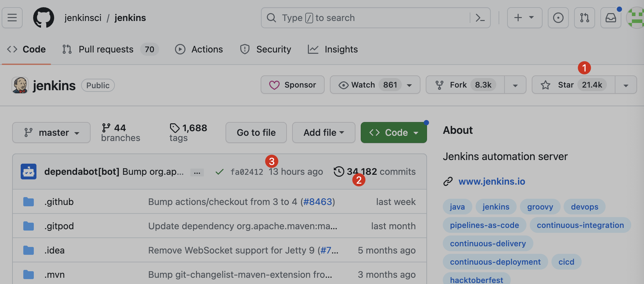Open the green Code dropdown

(394, 132)
